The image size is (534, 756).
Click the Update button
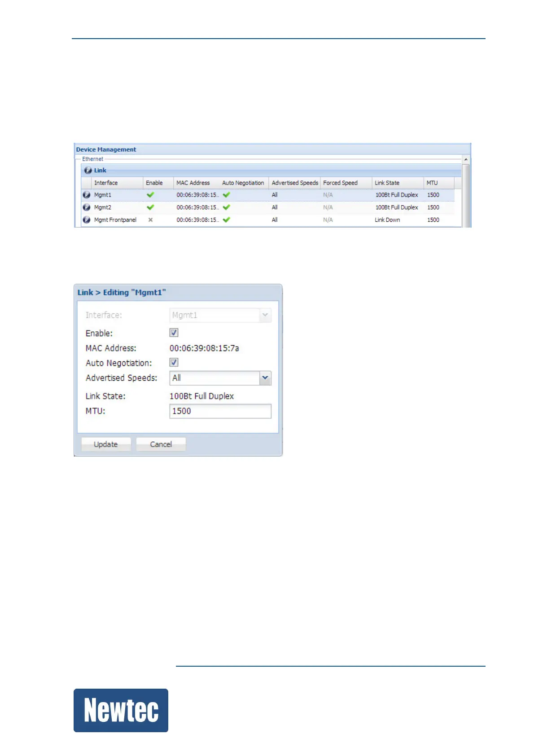pos(106,444)
